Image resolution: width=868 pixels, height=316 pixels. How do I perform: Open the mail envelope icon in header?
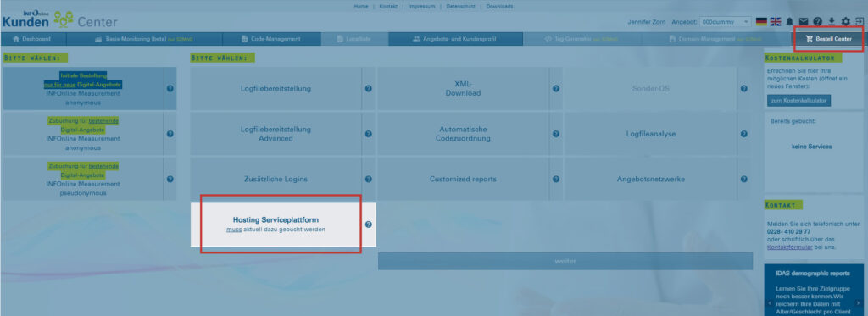[804, 21]
